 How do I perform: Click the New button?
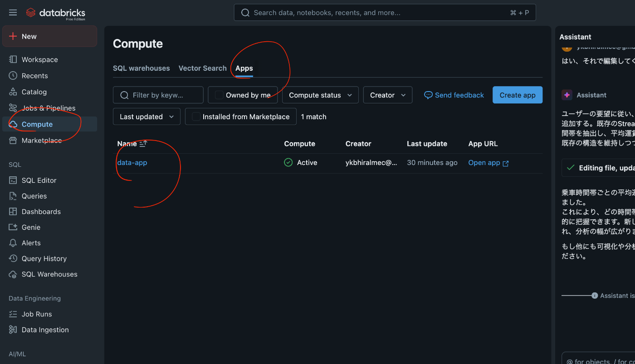coord(49,36)
